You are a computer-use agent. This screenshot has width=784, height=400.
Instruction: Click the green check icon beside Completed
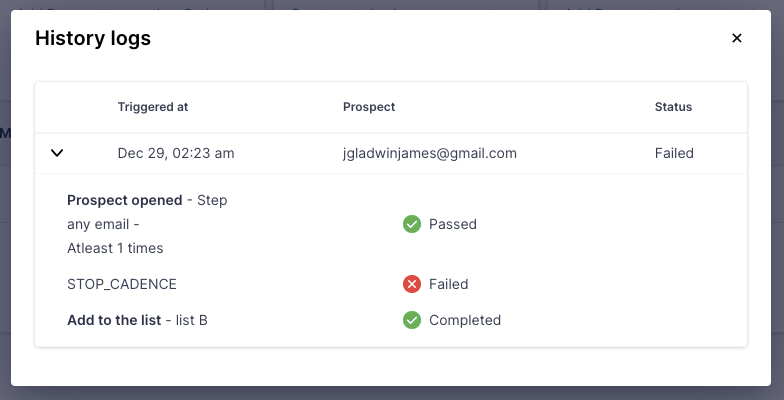pyautogui.click(x=411, y=320)
